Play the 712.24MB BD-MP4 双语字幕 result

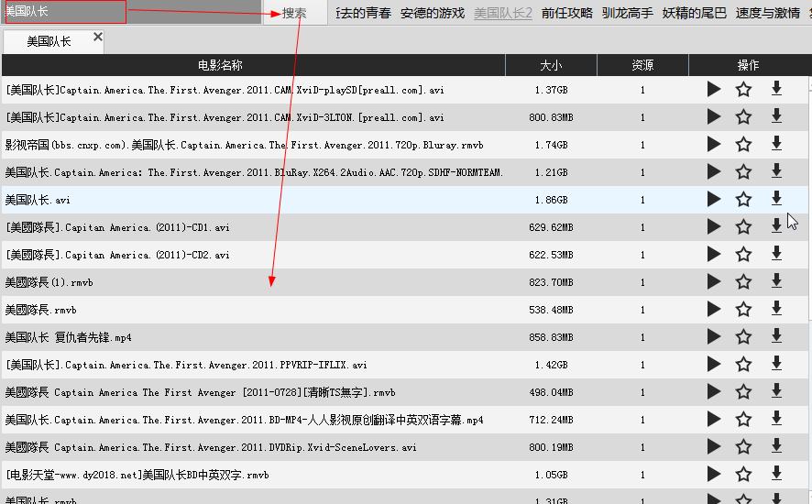(x=714, y=419)
